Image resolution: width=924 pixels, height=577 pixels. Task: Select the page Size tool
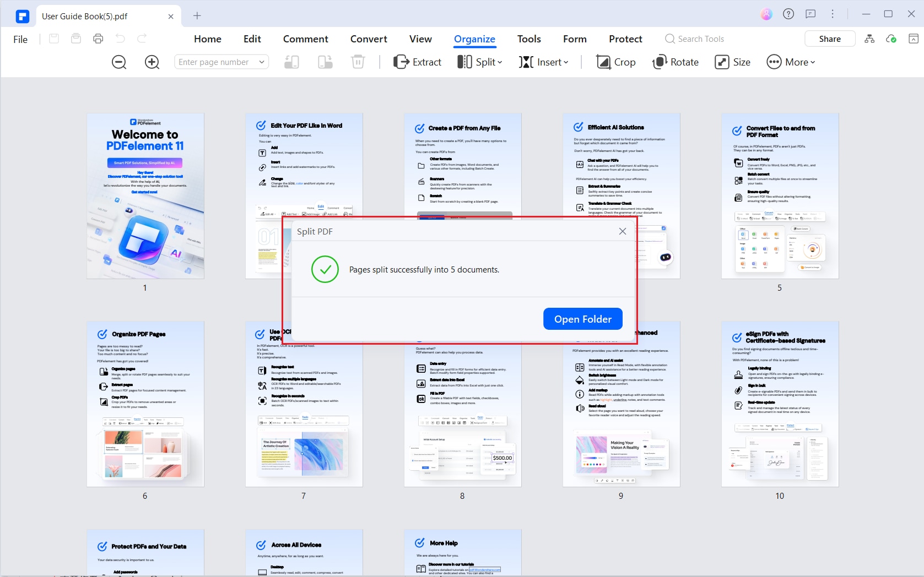point(733,62)
